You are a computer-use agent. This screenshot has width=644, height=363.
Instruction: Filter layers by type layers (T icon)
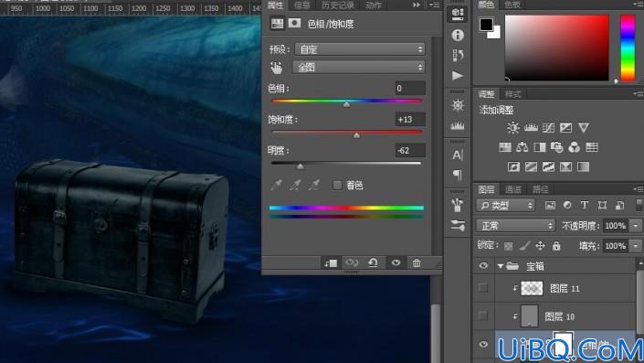[585, 205]
